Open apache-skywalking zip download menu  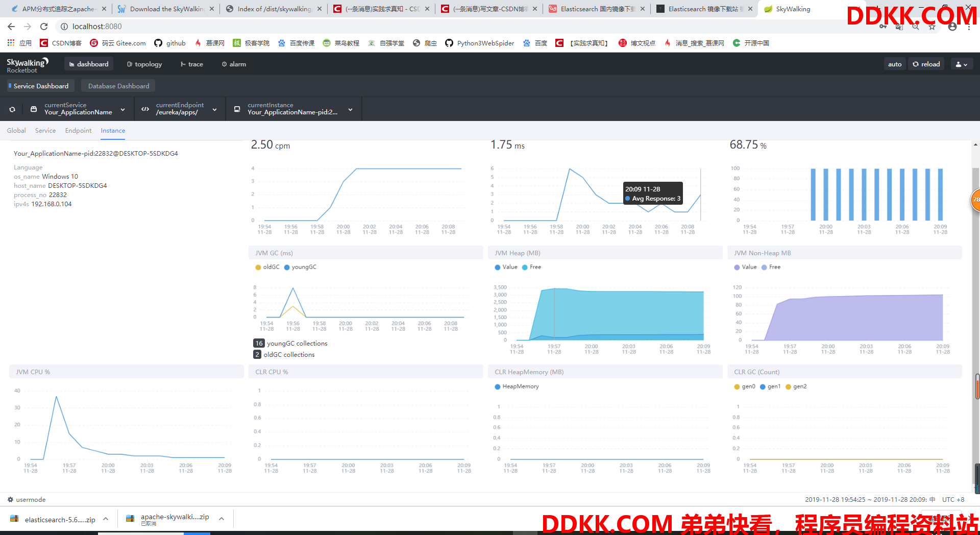pos(222,519)
